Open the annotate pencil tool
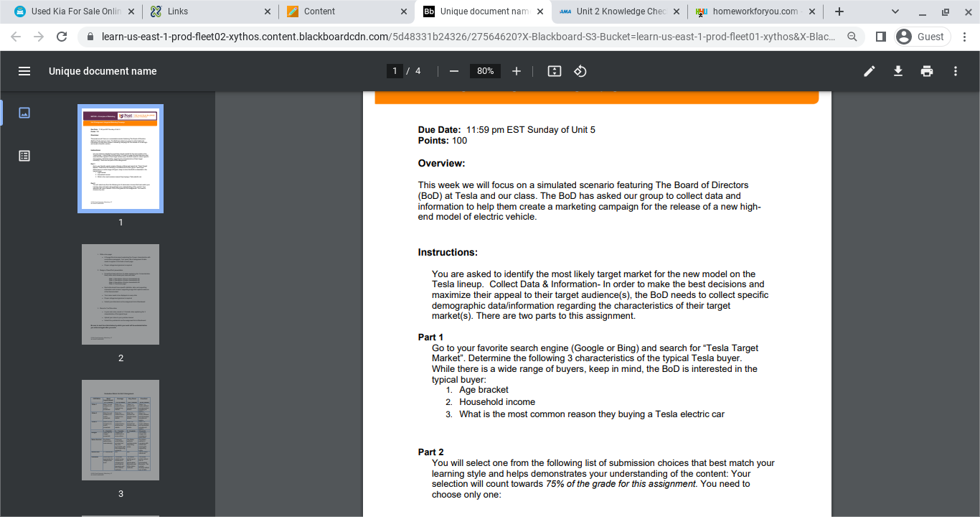This screenshot has width=980, height=517. pos(869,71)
